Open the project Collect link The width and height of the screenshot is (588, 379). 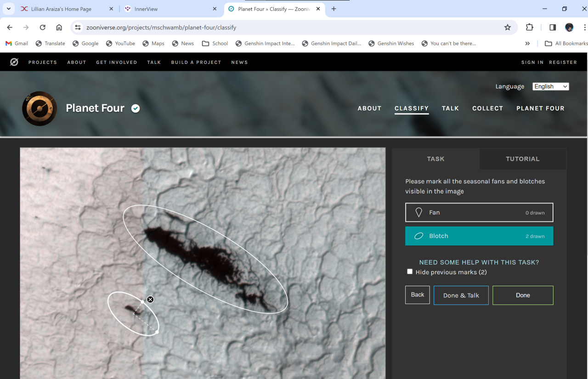click(x=488, y=108)
